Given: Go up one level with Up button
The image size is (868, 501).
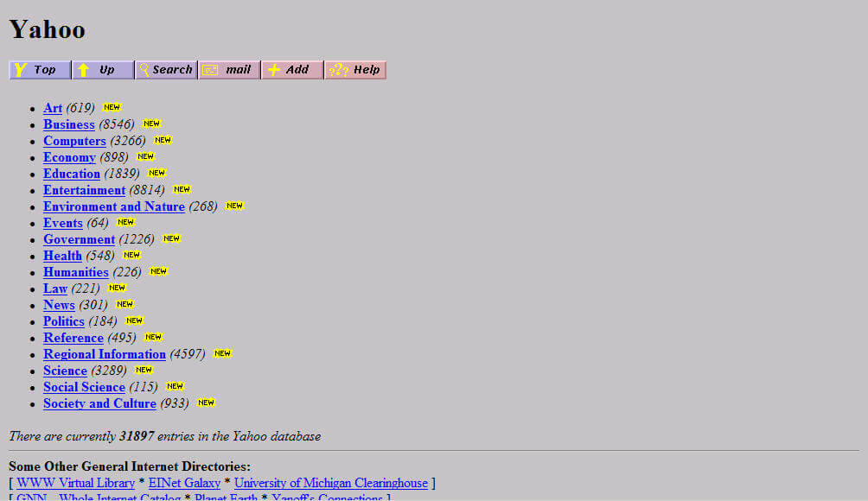Looking at the screenshot, I should (103, 70).
